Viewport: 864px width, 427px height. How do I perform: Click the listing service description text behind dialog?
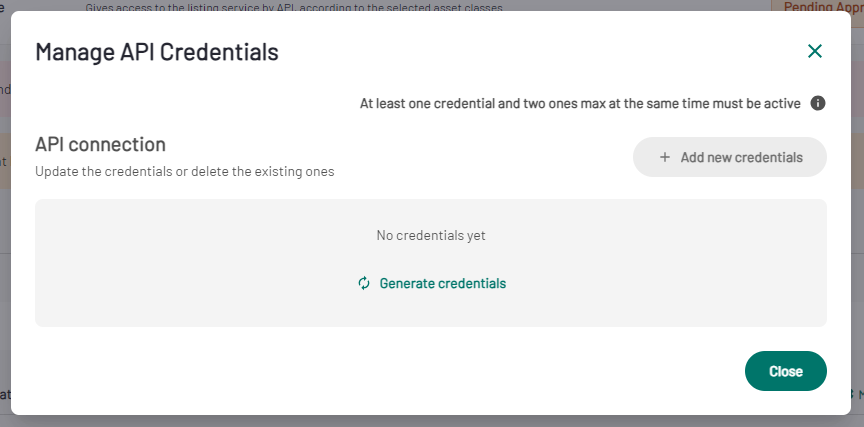click(x=294, y=7)
